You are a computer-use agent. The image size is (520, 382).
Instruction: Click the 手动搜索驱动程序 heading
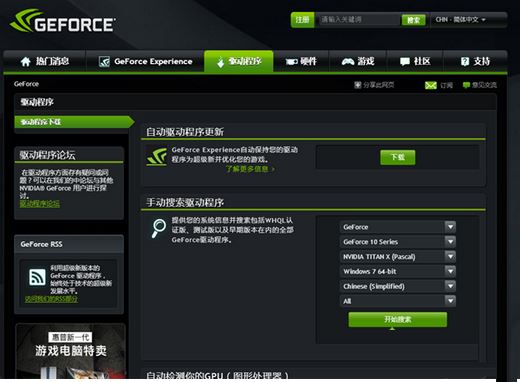(185, 202)
